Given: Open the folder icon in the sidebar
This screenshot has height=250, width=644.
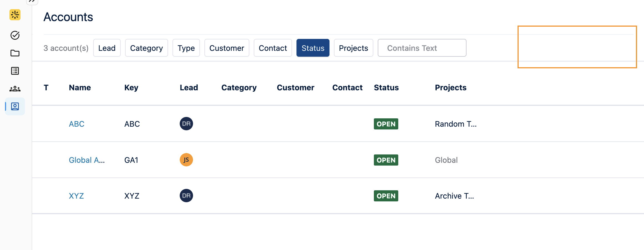Looking at the screenshot, I should point(15,53).
